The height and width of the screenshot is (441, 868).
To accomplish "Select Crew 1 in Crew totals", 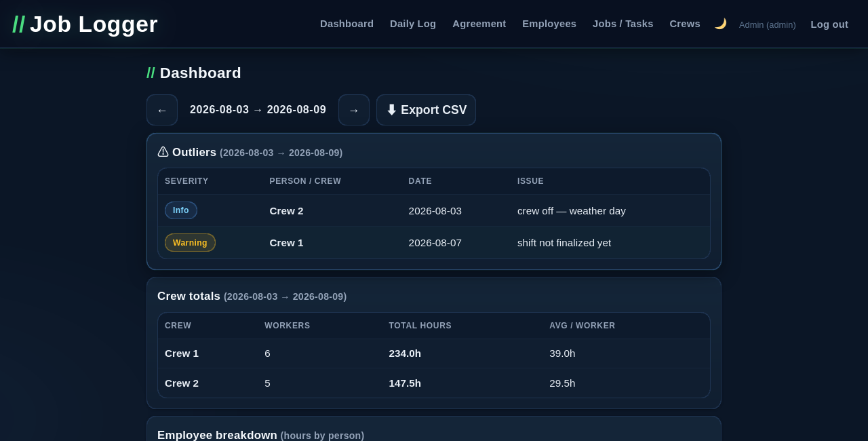I will click(182, 353).
